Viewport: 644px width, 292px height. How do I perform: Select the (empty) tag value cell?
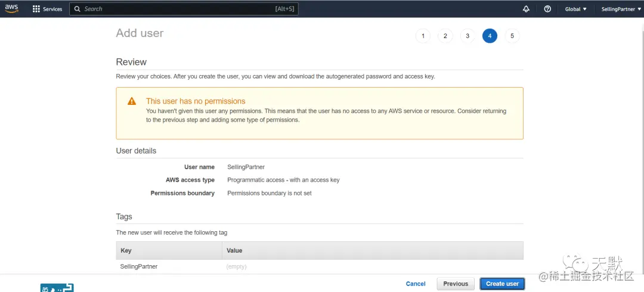pyautogui.click(x=236, y=266)
